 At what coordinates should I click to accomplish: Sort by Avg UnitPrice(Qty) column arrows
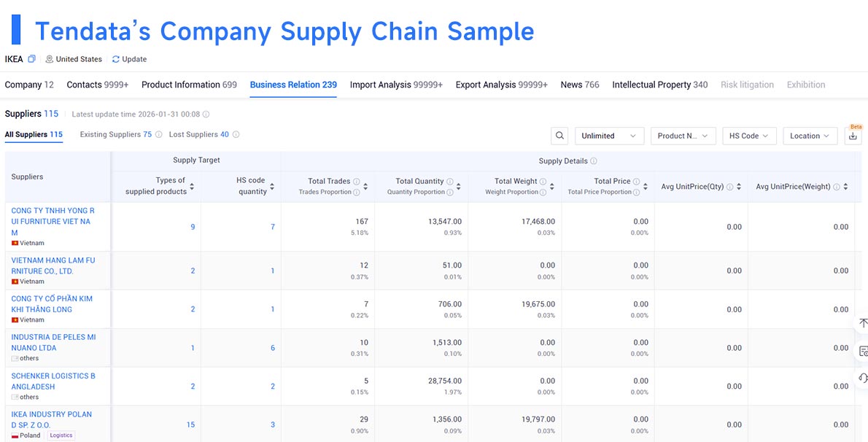[x=738, y=187]
